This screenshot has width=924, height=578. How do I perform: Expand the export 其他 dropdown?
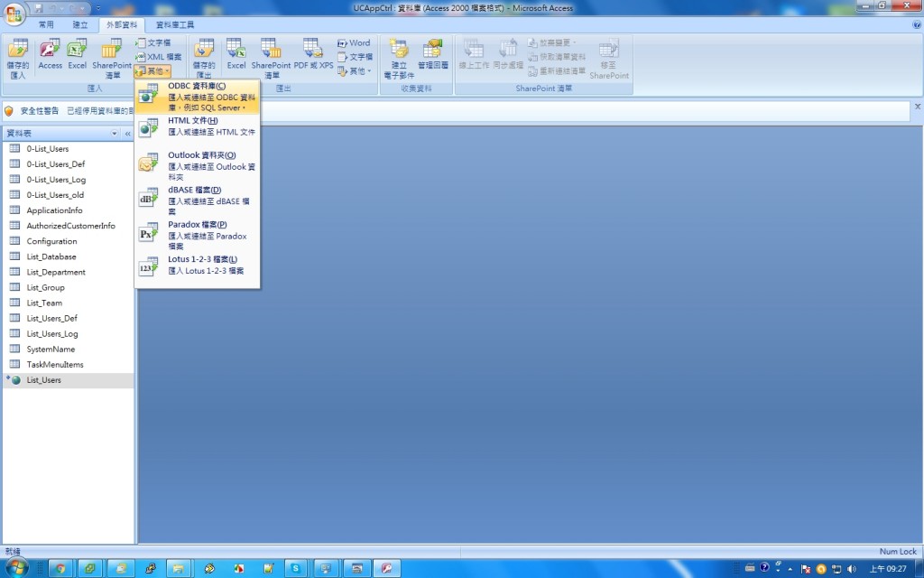pyautogui.click(x=355, y=70)
